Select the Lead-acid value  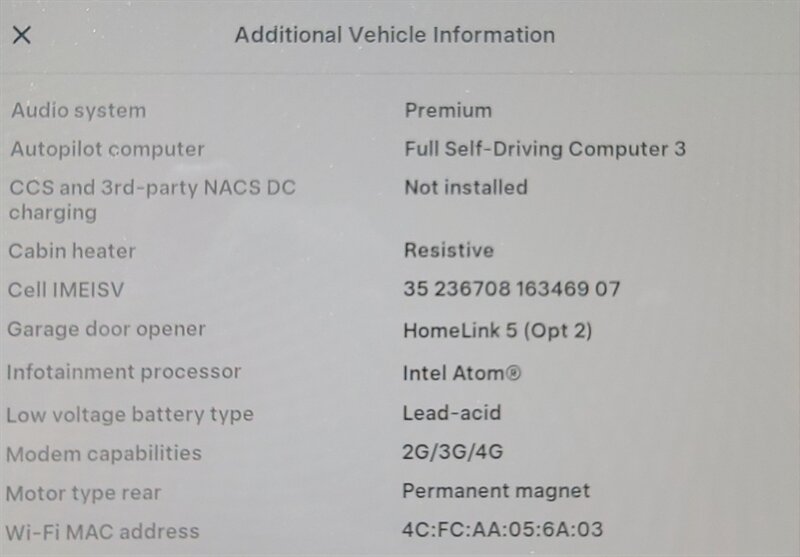(451, 413)
